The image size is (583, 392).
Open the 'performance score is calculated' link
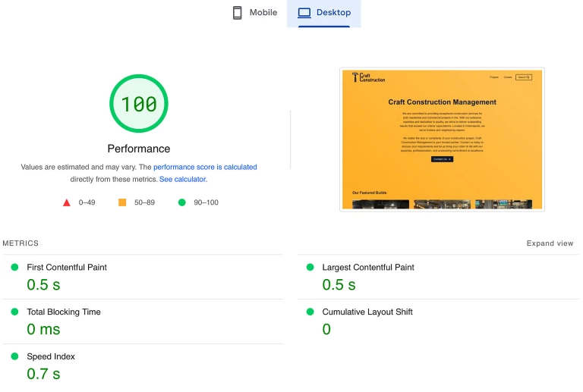[x=205, y=167]
